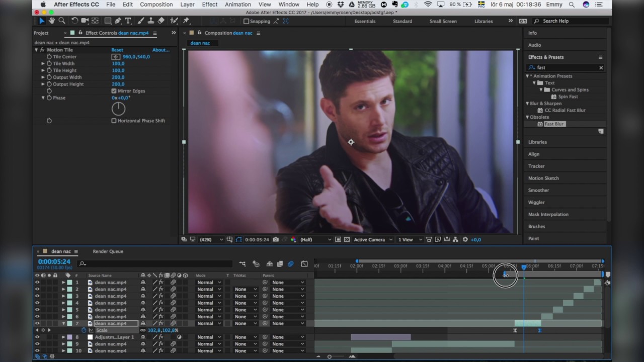The width and height of the screenshot is (644, 362).
Task: Click the Tile Center stopwatch
Action: tap(49, 57)
